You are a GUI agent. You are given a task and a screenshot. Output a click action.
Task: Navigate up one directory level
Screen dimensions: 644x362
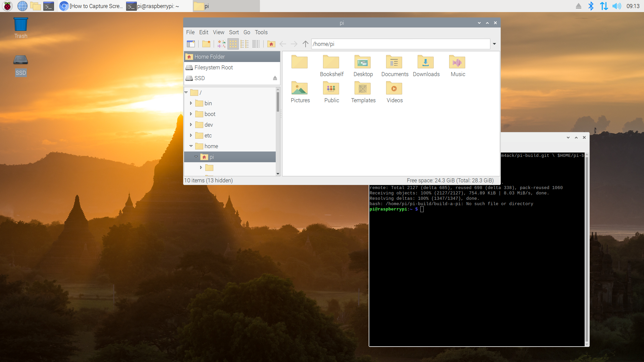305,44
